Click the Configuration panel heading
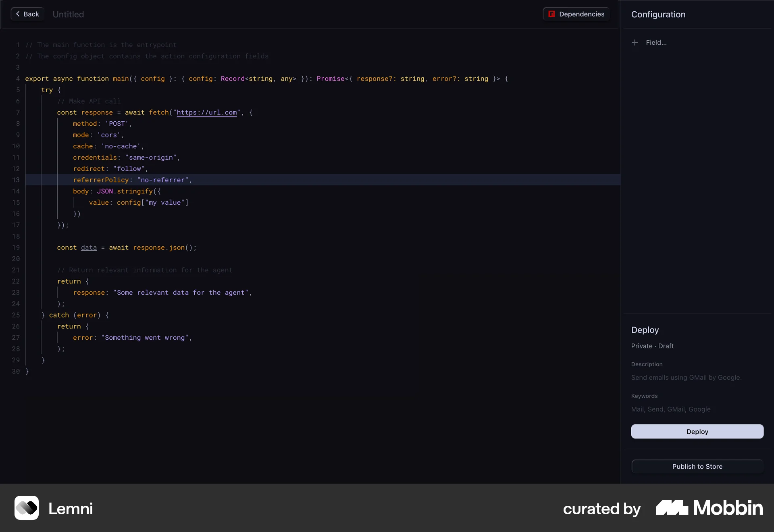Screen dimensions: 774x532 click(658, 14)
